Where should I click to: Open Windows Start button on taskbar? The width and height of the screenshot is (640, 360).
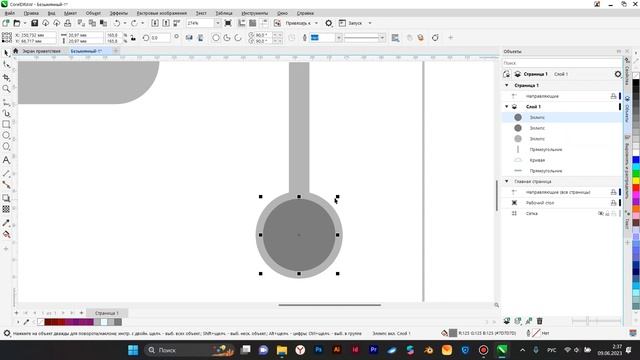click(x=133, y=350)
